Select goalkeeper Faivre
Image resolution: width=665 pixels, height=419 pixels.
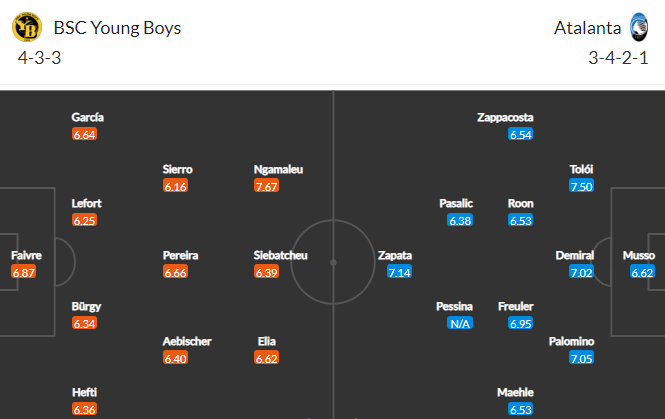26,255
